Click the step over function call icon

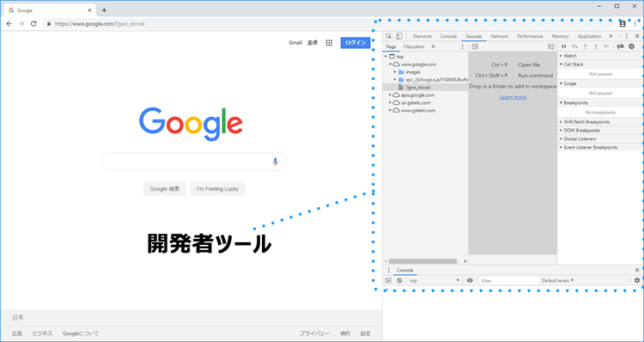(574, 46)
